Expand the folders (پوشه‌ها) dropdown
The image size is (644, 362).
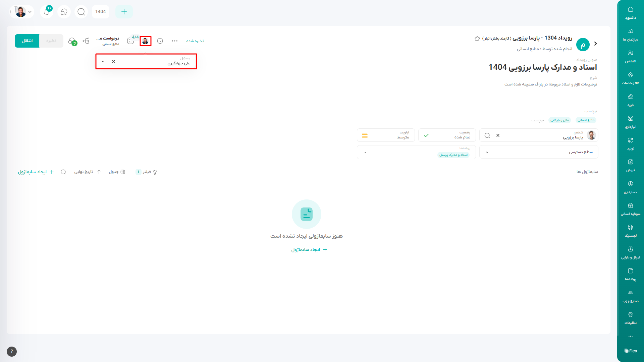coord(365,152)
